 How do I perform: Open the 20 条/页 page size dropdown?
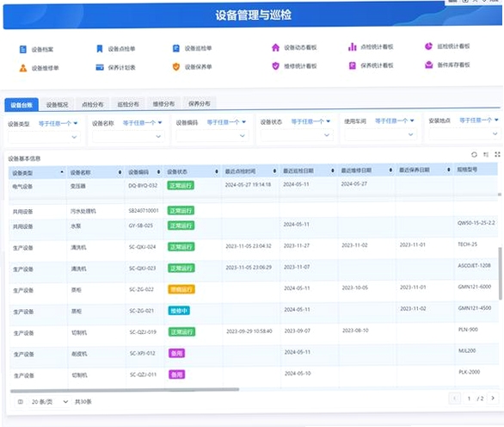50,401
